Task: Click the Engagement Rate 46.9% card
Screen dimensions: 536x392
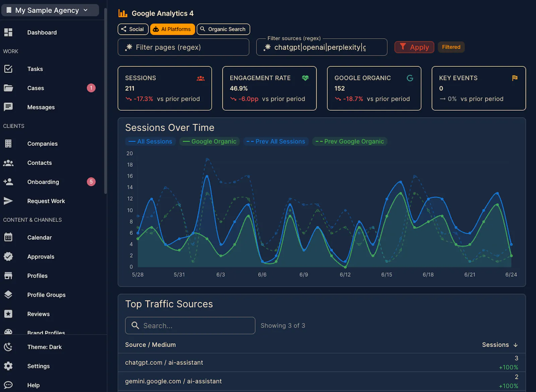Action: coord(269,88)
